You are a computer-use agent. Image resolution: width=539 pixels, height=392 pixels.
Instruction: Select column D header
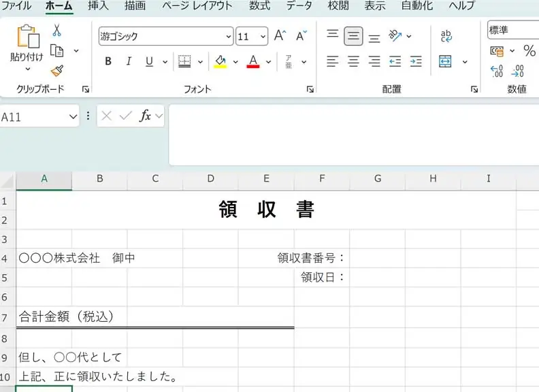[211, 179]
